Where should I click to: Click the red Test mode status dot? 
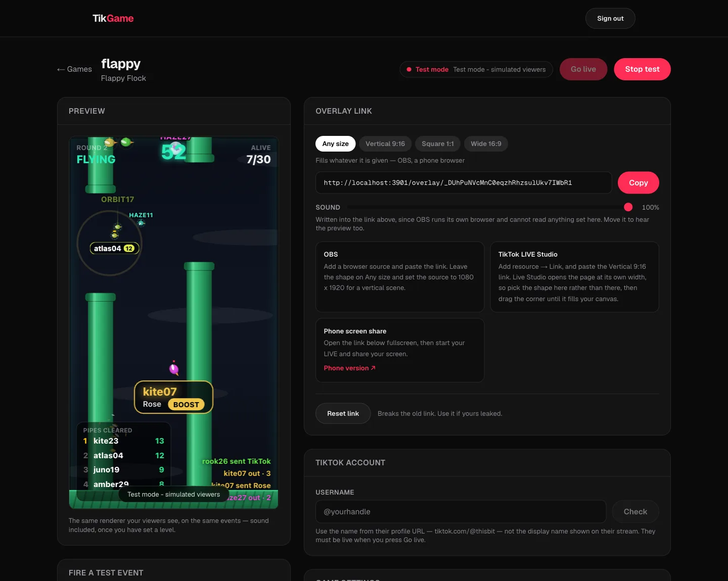(x=409, y=69)
